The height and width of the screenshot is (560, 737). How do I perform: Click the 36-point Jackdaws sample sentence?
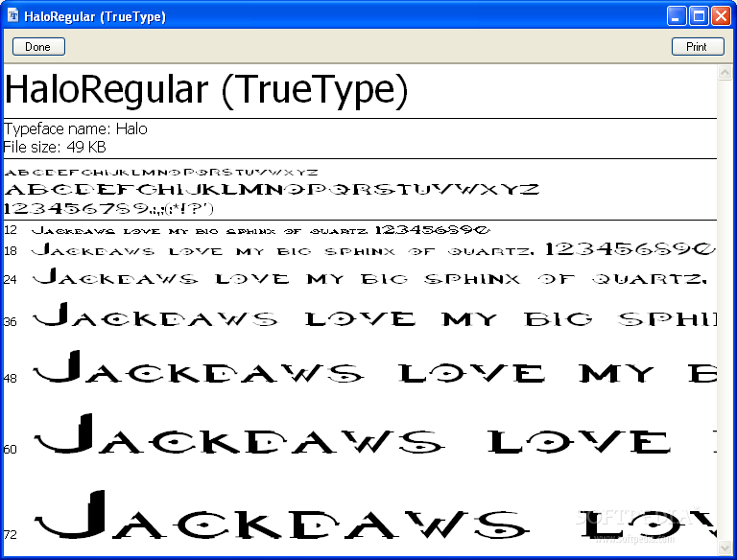374,315
